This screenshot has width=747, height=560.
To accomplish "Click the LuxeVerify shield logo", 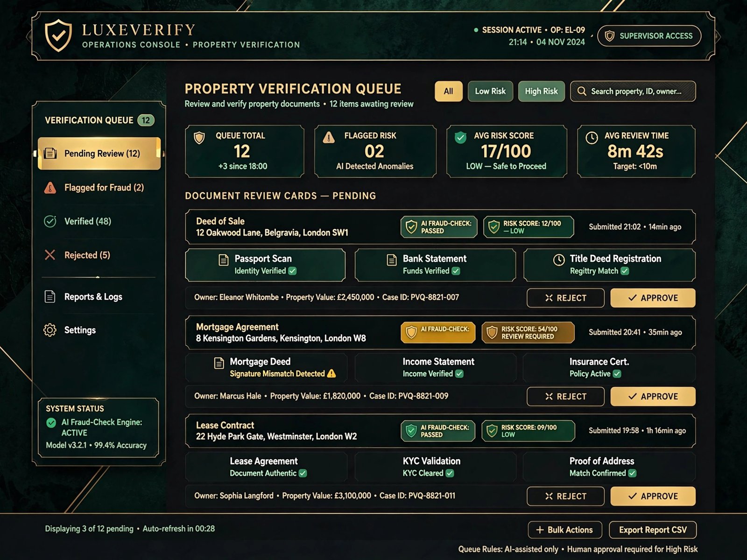I will 58,35.
